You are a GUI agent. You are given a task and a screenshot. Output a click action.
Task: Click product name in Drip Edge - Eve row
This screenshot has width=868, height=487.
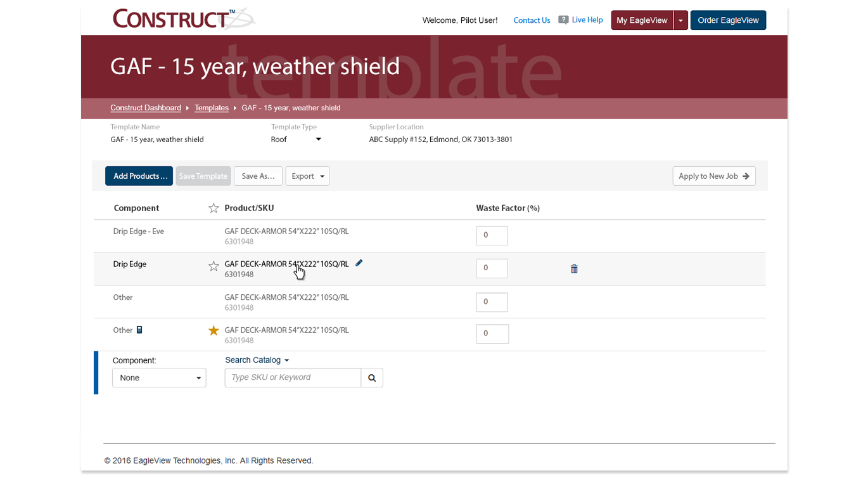287,231
